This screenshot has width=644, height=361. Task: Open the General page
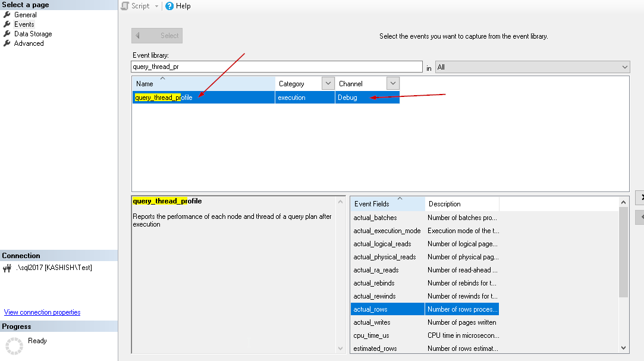26,15
